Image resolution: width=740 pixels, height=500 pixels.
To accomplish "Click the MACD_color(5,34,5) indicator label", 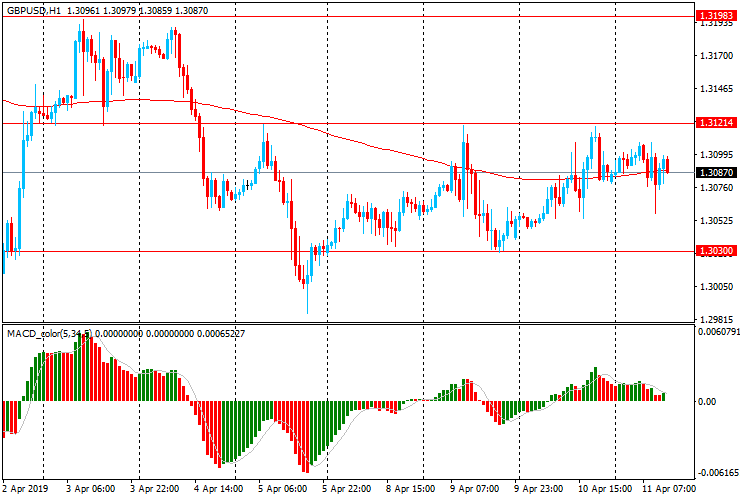I will tap(50, 333).
